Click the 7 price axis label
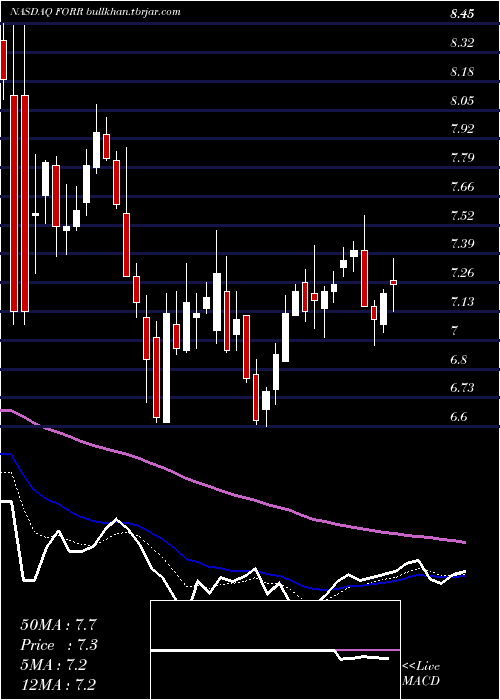Screen dimensions: 500x700 [x=454, y=331]
